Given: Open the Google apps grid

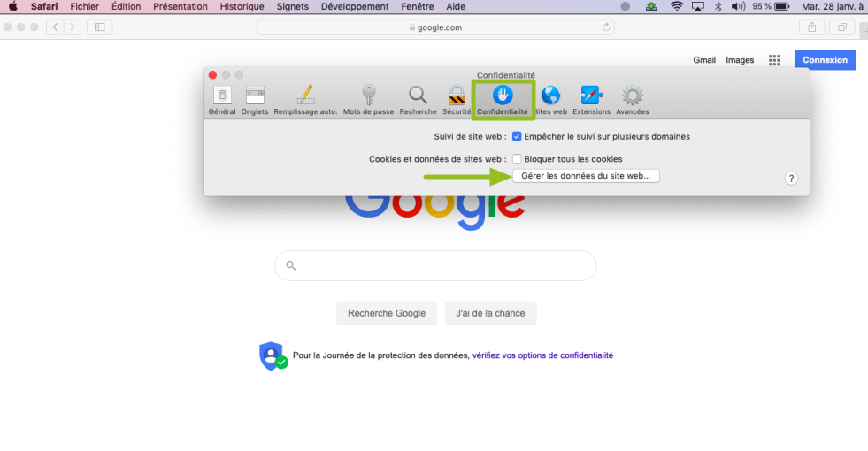Looking at the screenshot, I should pos(774,60).
